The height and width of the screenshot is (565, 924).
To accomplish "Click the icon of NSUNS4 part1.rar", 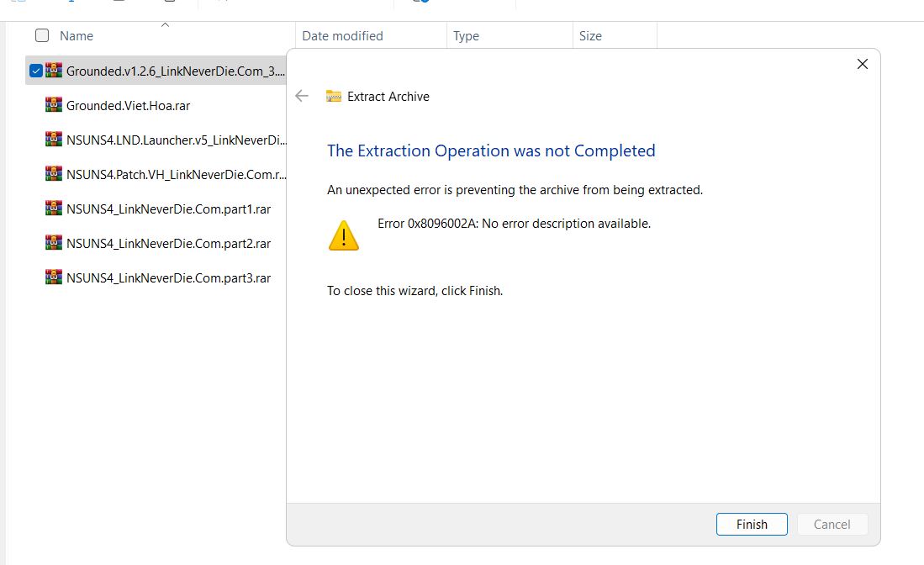I will click(x=54, y=209).
